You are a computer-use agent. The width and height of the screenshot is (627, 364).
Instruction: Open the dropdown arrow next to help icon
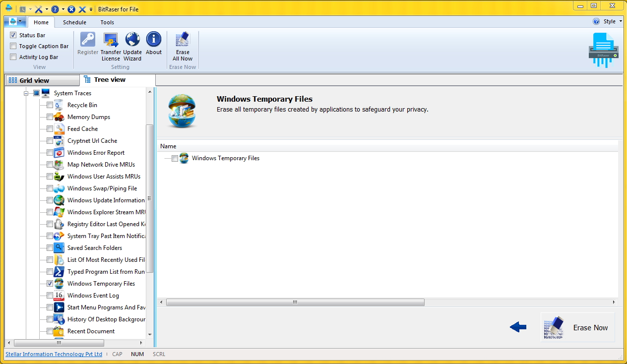63,9
